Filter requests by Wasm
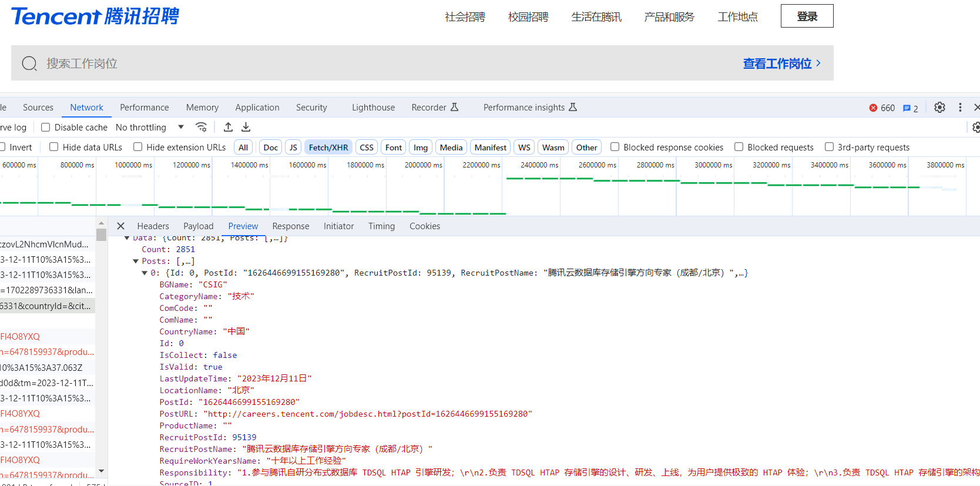This screenshot has height=486, width=980. coord(553,148)
